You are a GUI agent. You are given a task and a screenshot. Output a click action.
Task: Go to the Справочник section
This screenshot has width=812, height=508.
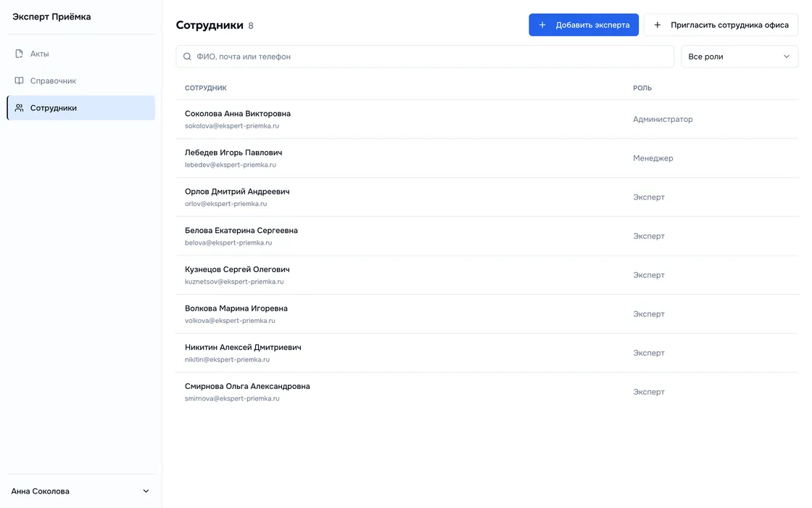pyautogui.click(x=80, y=81)
